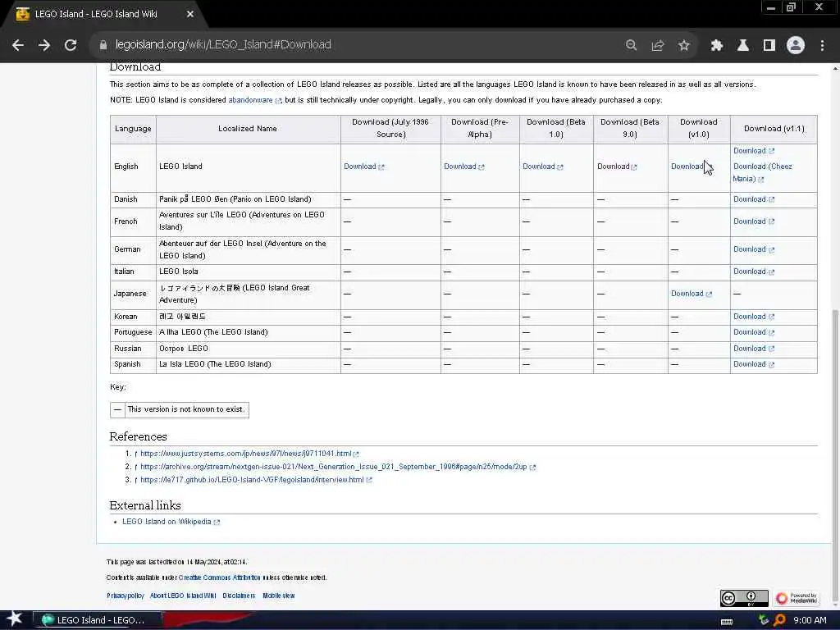This screenshot has width=840, height=630.
Task: Open Download (Cheez Mania) link
Action: point(762,172)
